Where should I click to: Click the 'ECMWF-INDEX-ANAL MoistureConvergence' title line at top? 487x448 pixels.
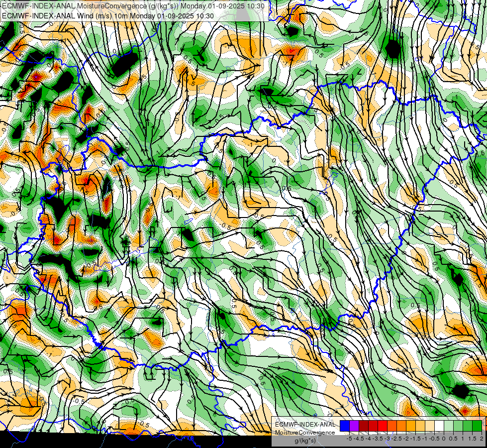[133, 6]
